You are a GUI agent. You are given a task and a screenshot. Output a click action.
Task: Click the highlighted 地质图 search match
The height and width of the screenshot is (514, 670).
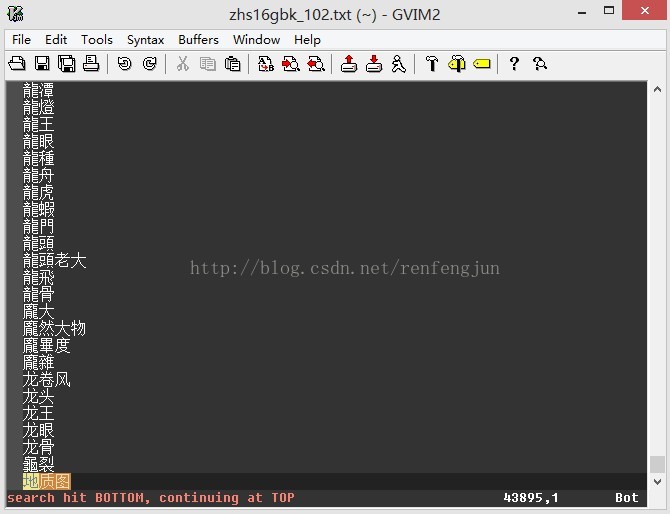pos(47,482)
